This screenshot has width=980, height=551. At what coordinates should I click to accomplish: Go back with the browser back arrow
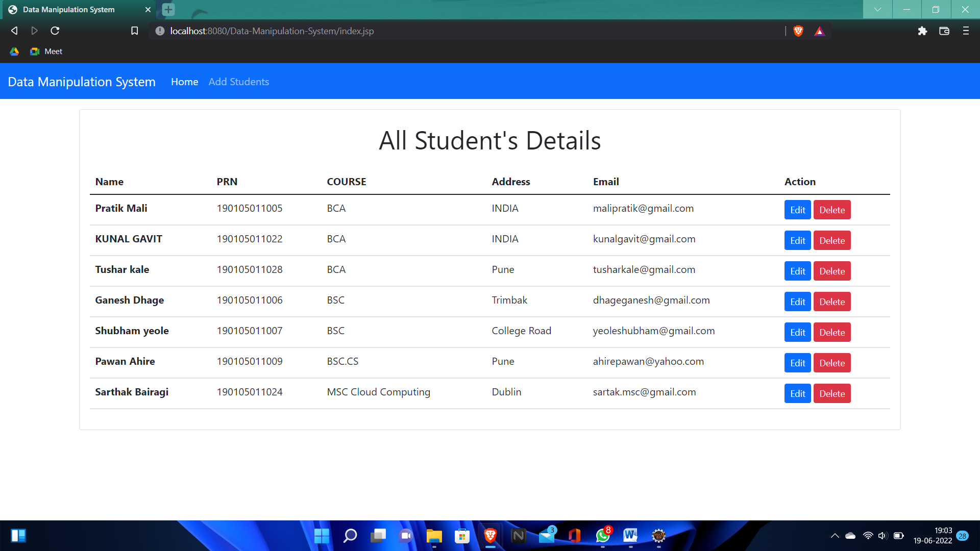click(14, 31)
